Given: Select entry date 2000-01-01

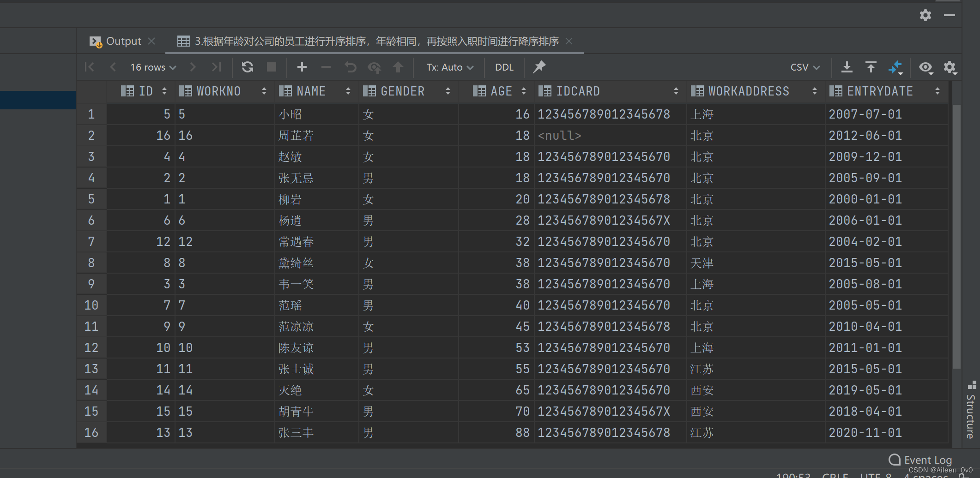Looking at the screenshot, I should pyautogui.click(x=887, y=199).
